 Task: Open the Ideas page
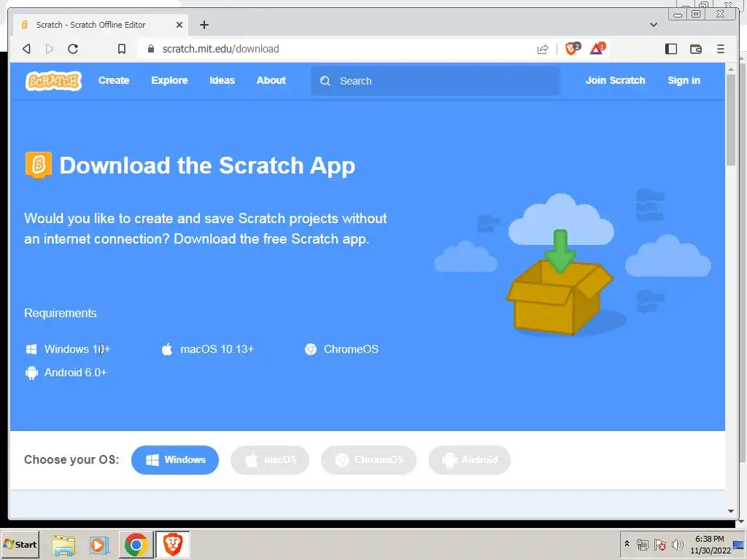click(222, 80)
